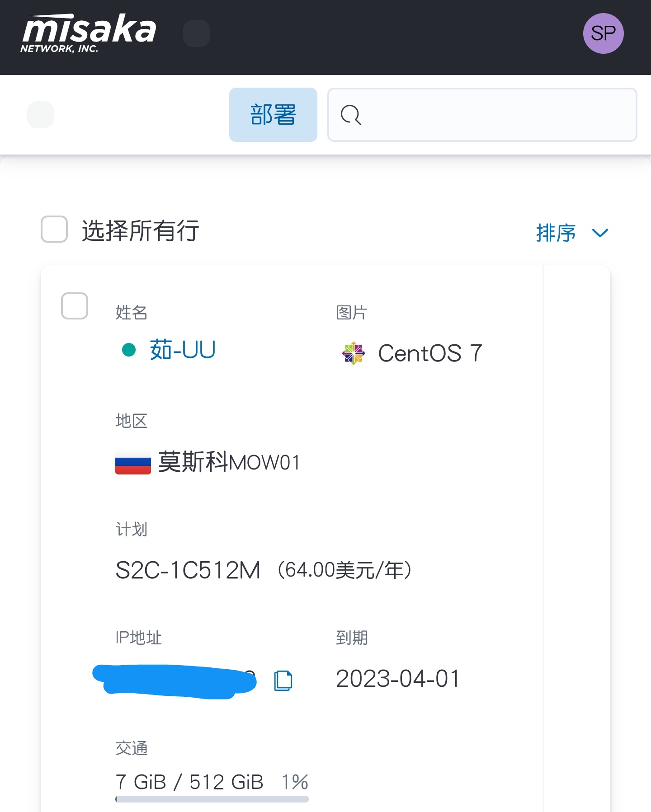Click the traffic usage progress bar
The height and width of the screenshot is (812, 651).
[212, 799]
